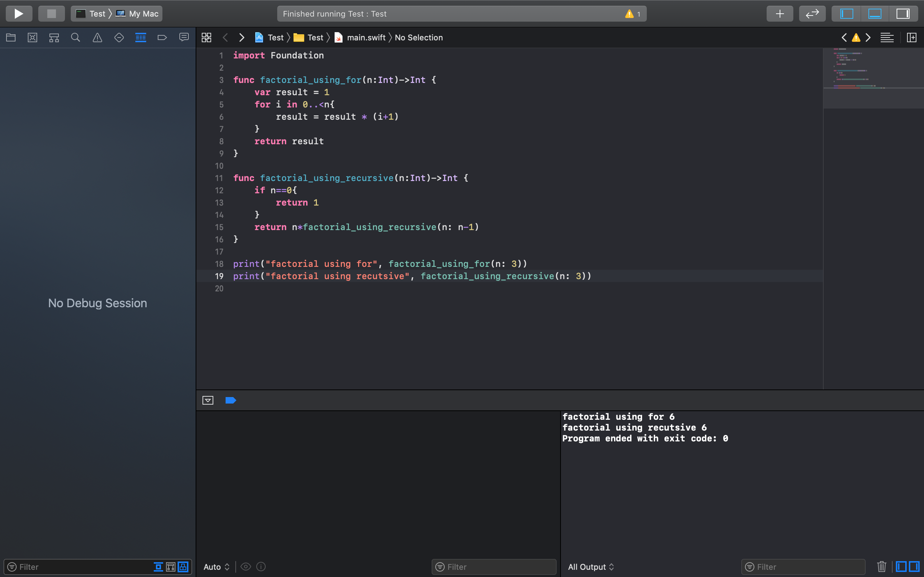Open the Auto variables view dropdown
The height and width of the screenshot is (577, 924).
tap(217, 567)
